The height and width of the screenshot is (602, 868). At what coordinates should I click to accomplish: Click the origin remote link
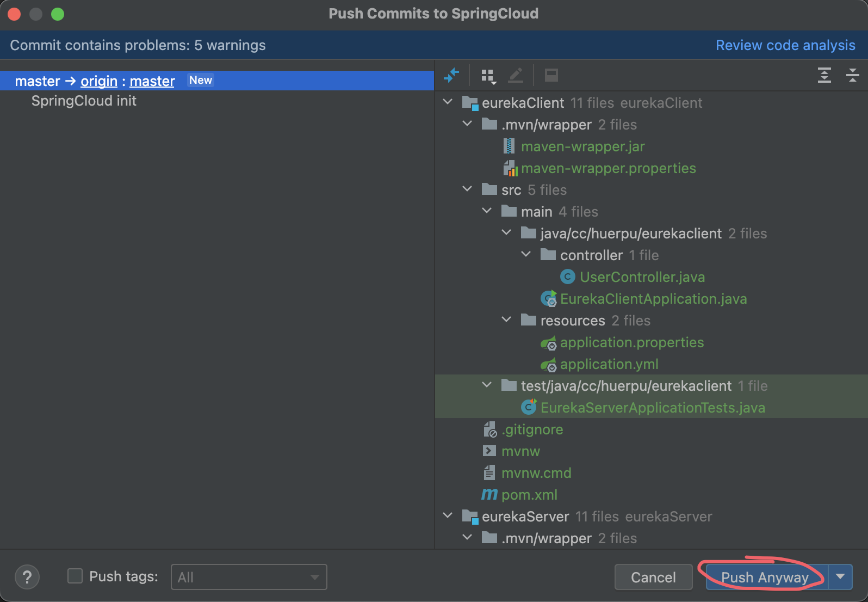99,81
